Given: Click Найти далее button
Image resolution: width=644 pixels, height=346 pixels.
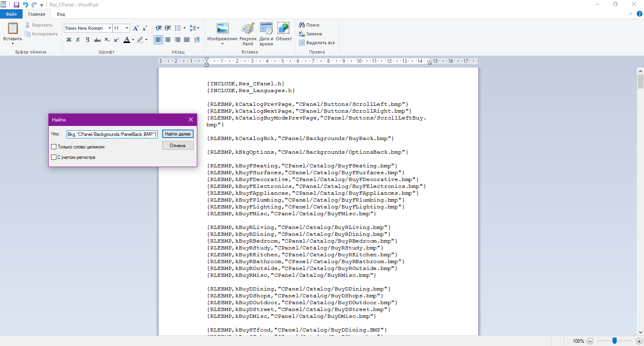Looking at the screenshot, I should click(x=178, y=134).
